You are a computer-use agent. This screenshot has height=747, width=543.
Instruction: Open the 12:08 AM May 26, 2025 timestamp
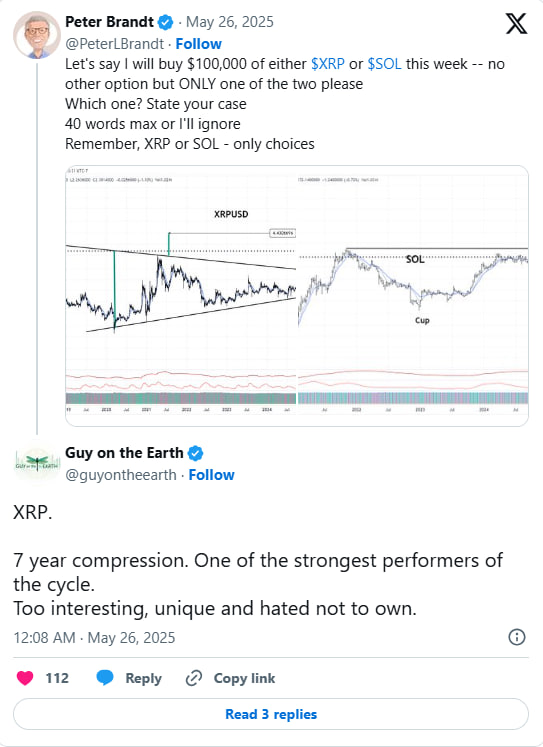coord(94,637)
